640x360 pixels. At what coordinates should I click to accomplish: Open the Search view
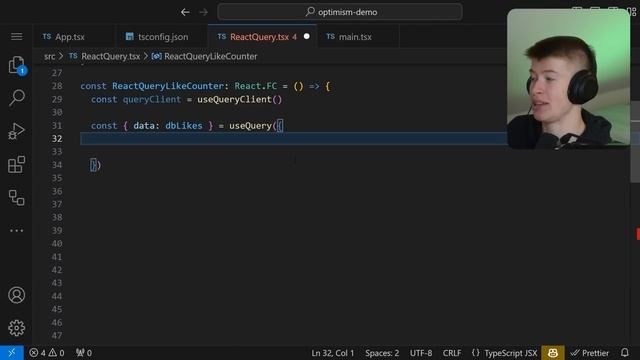[16, 98]
